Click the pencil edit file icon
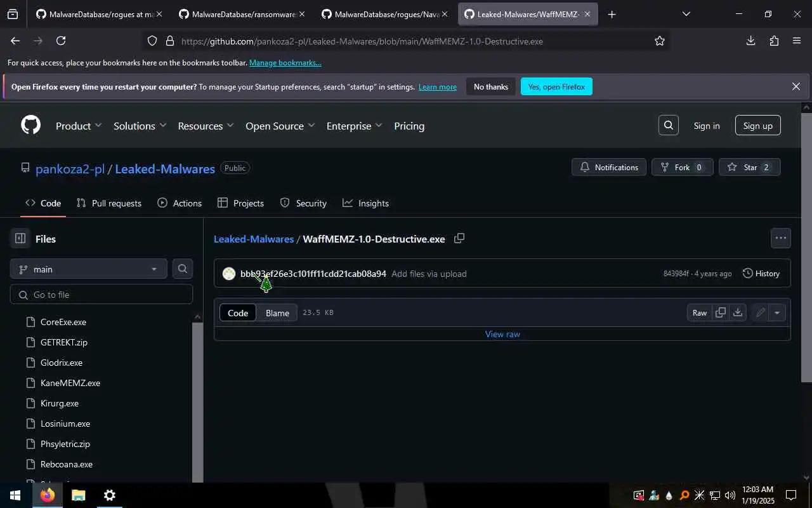 pos(760,312)
